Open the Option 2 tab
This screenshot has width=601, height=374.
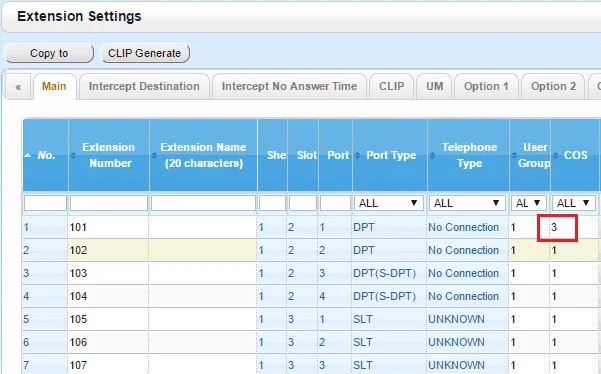point(553,86)
